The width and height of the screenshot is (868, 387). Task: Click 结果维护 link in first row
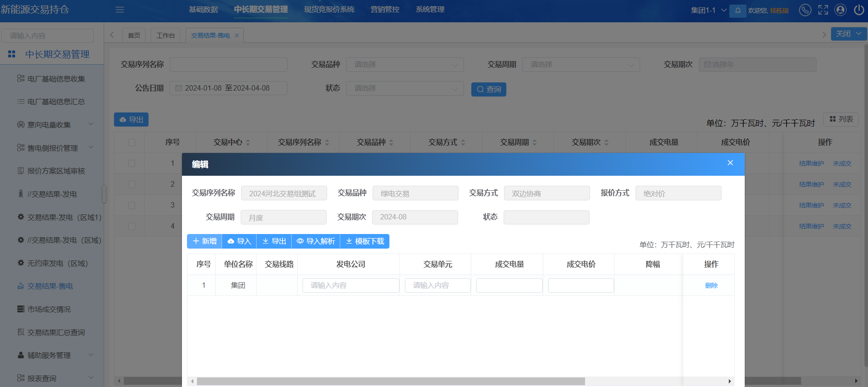pyautogui.click(x=812, y=163)
